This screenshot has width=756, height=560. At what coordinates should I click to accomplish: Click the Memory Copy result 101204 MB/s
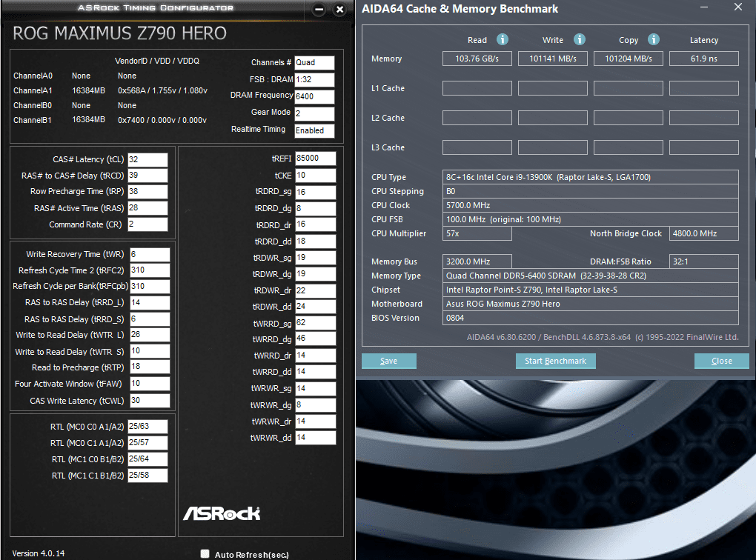pos(629,59)
